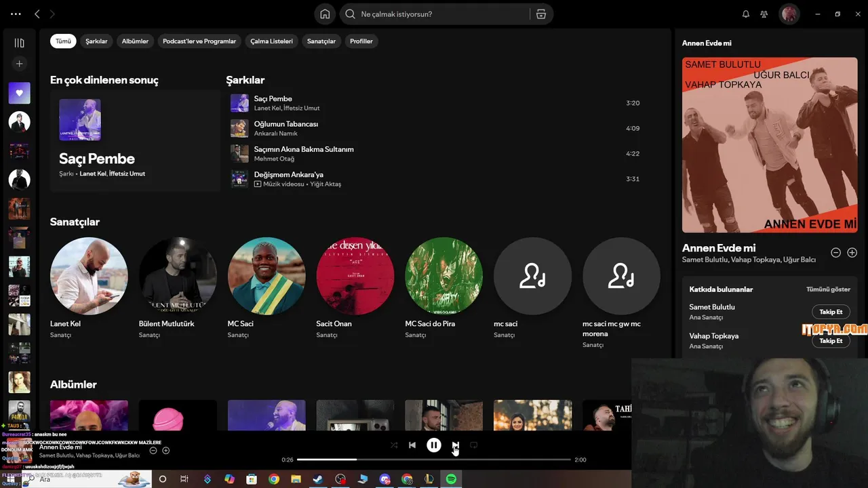The image size is (868, 488).
Task: Open artist link Mehmet Otağ
Action: 274,159
